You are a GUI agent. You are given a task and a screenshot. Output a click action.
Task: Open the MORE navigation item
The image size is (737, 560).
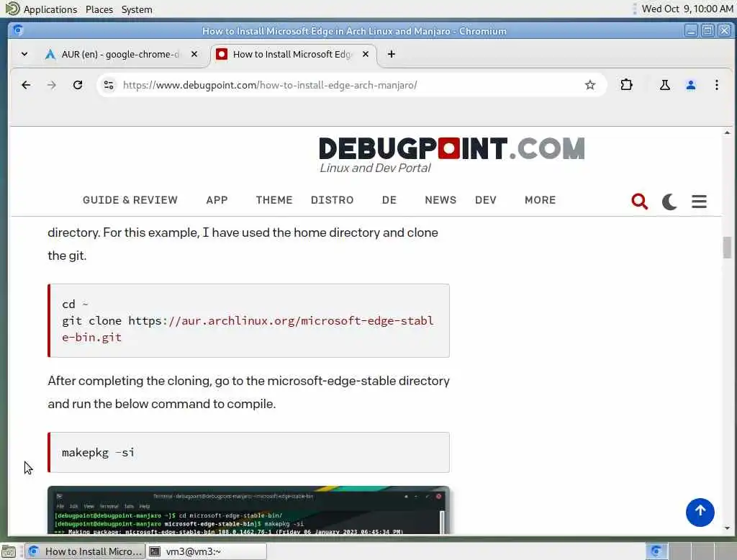(540, 200)
